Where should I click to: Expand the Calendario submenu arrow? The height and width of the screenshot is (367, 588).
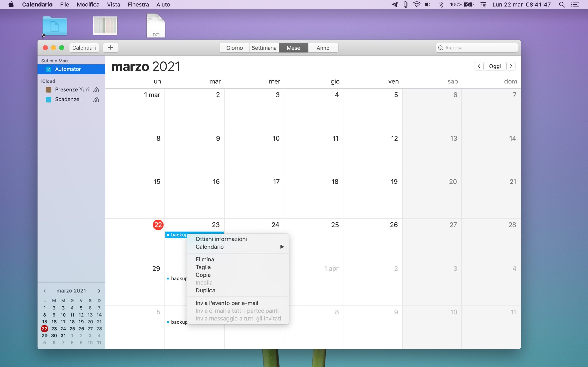click(282, 247)
